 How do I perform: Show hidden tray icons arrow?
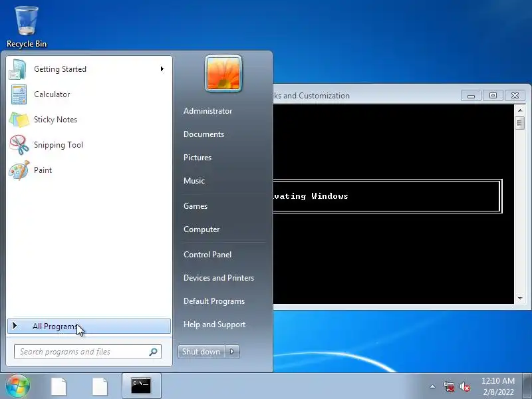pyautogui.click(x=433, y=386)
